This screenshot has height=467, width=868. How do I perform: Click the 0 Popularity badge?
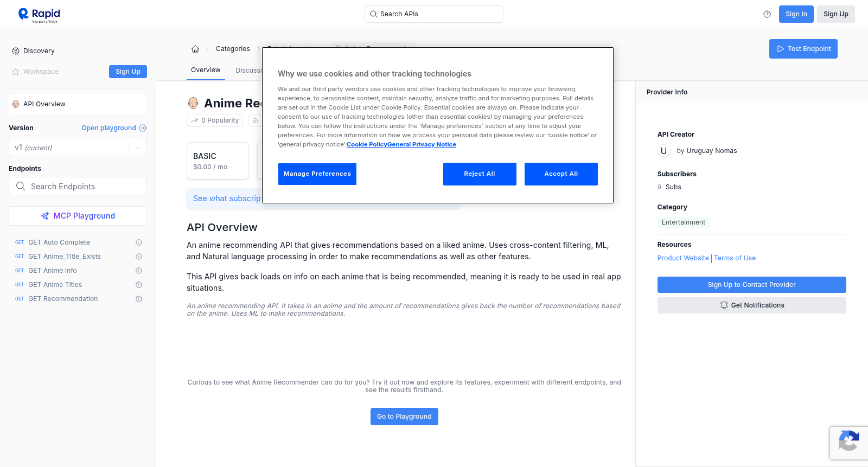[215, 120]
